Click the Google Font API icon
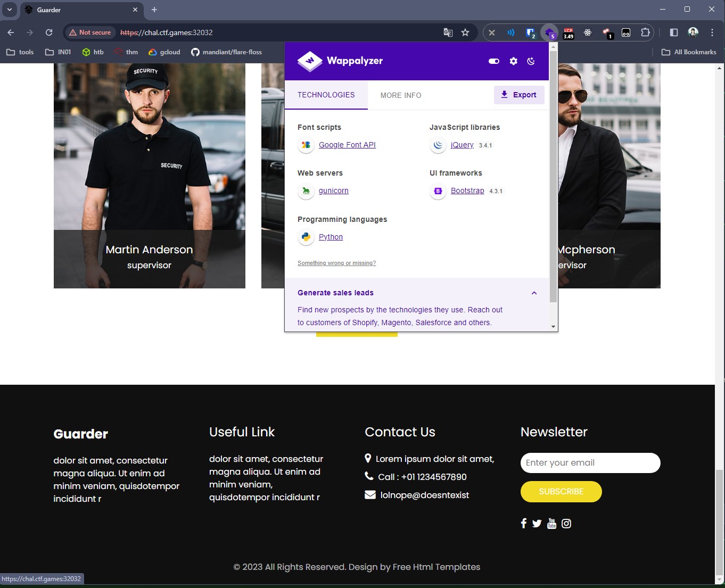The width and height of the screenshot is (725, 588). pos(306,145)
